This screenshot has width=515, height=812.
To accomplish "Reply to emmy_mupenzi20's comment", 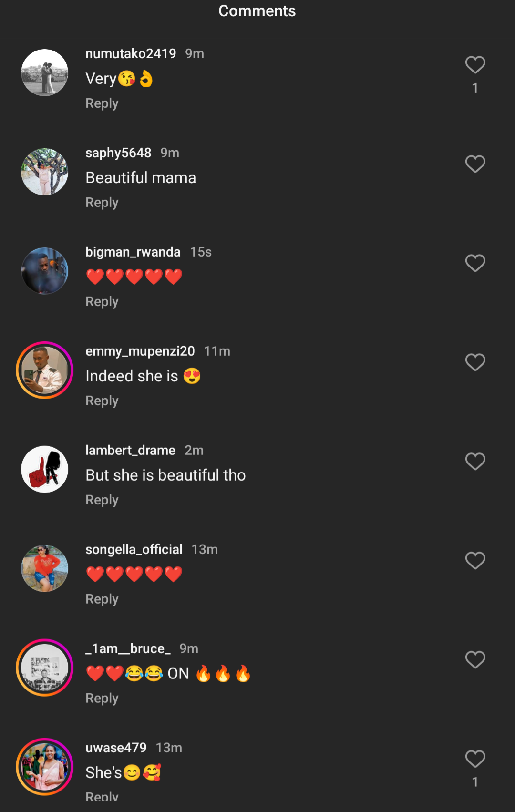I will click(102, 401).
